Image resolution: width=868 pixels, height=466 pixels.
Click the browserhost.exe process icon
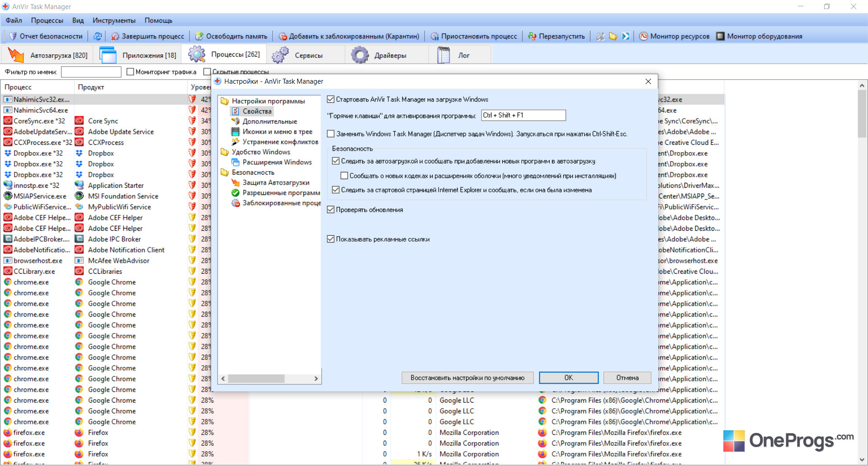coord(8,261)
